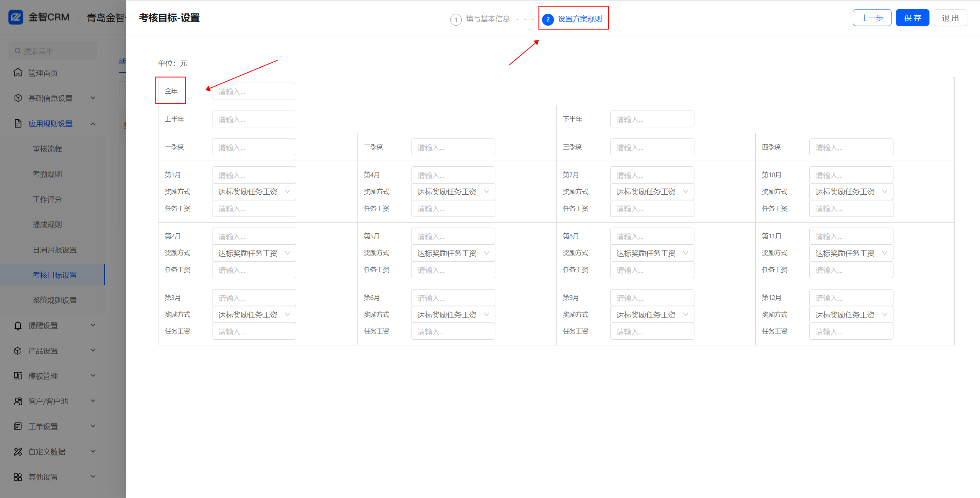Click the 应用规则设置 document icon
980x498 pixels.
click(x=18, y=123)
